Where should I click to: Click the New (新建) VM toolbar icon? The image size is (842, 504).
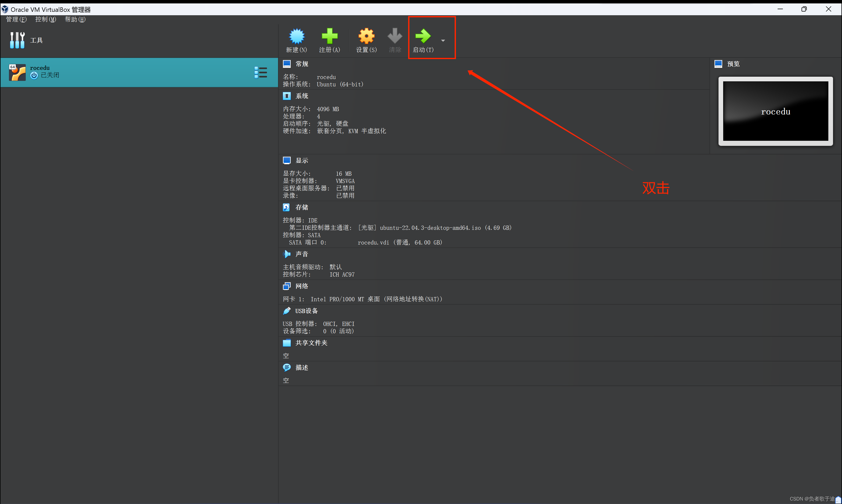coord(297,36)
